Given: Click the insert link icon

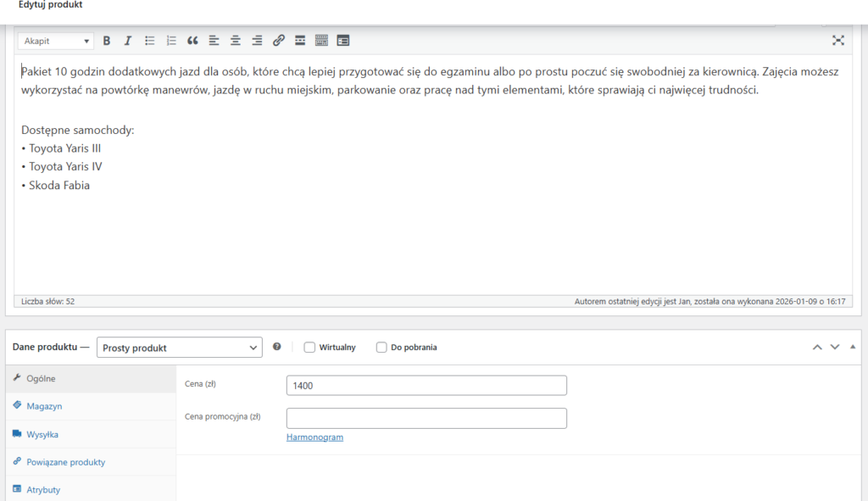Looking at the screenshot, I should point(278,41).
